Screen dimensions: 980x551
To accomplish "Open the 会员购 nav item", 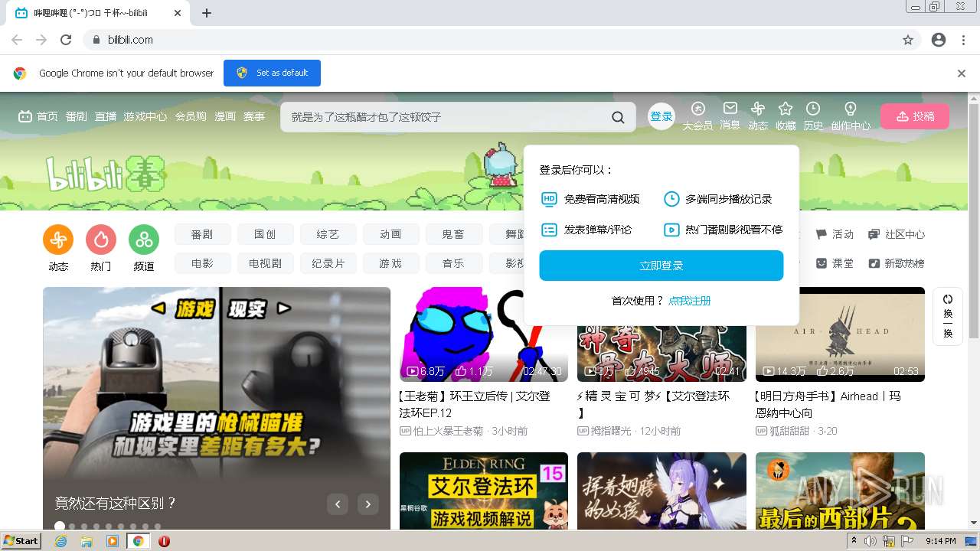I will coord(191,116).
